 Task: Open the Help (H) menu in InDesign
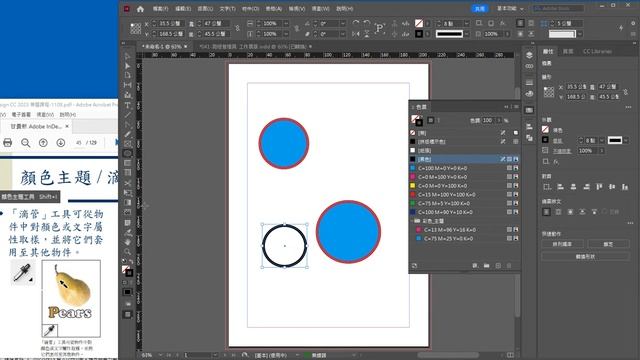(x=345, y=9)
